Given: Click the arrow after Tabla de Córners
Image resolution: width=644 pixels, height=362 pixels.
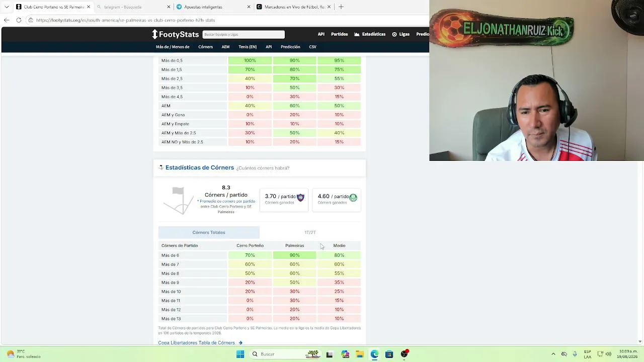Looking at the screenshot, I should click(x=240, y=343).
